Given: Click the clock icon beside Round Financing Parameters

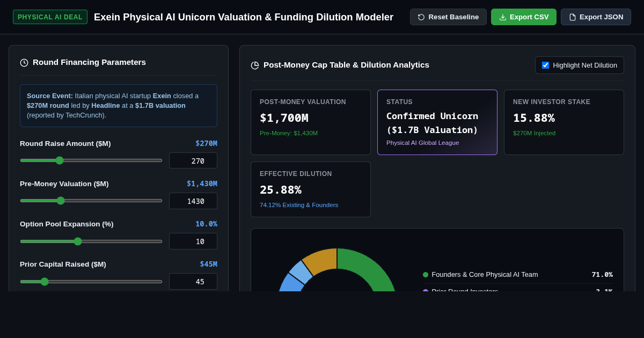Looking at the screenshot, I should tap(24, 63).
